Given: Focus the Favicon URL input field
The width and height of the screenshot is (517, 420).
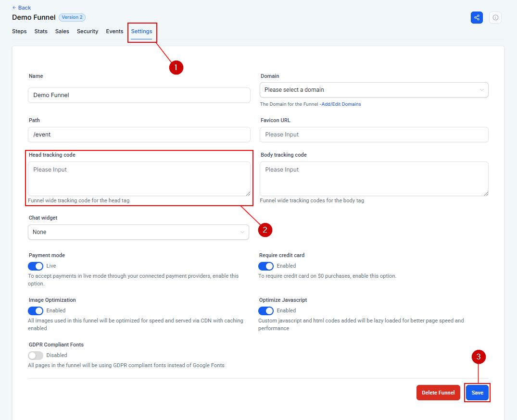Looking at the screenshot, I should (374, 135).
